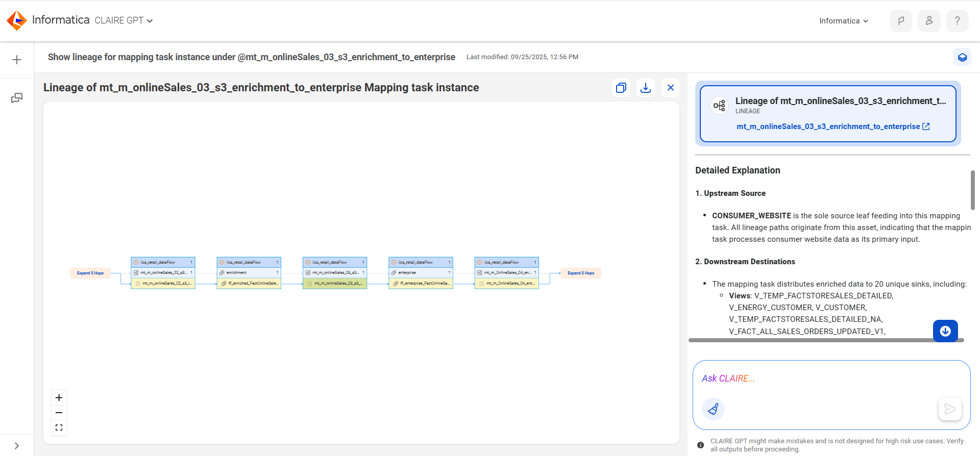Viewport: 980px width, 456px height.
Task: Select the ff_enterprise_FactOnlineSa node
Action: pyautogui.click(x=421, y=283)
